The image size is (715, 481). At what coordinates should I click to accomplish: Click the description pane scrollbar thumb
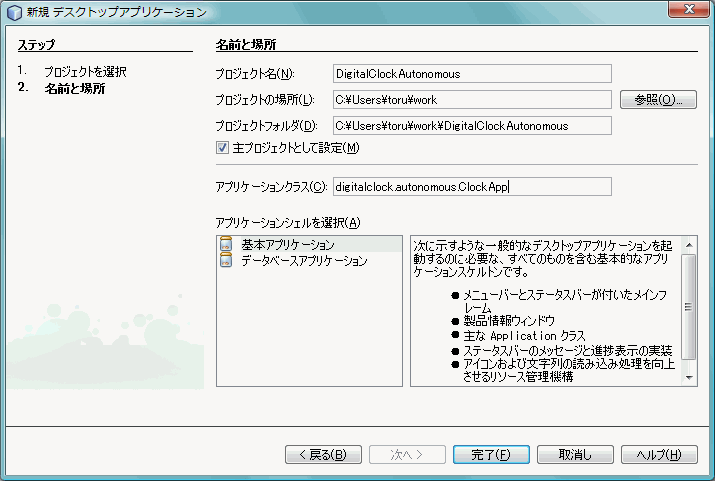(x=689, y=306)
